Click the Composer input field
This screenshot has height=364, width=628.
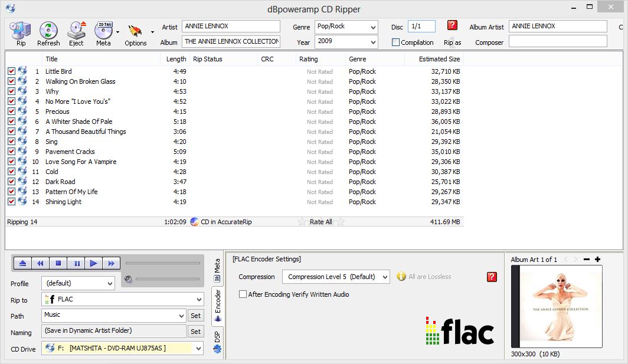point(558,41)
